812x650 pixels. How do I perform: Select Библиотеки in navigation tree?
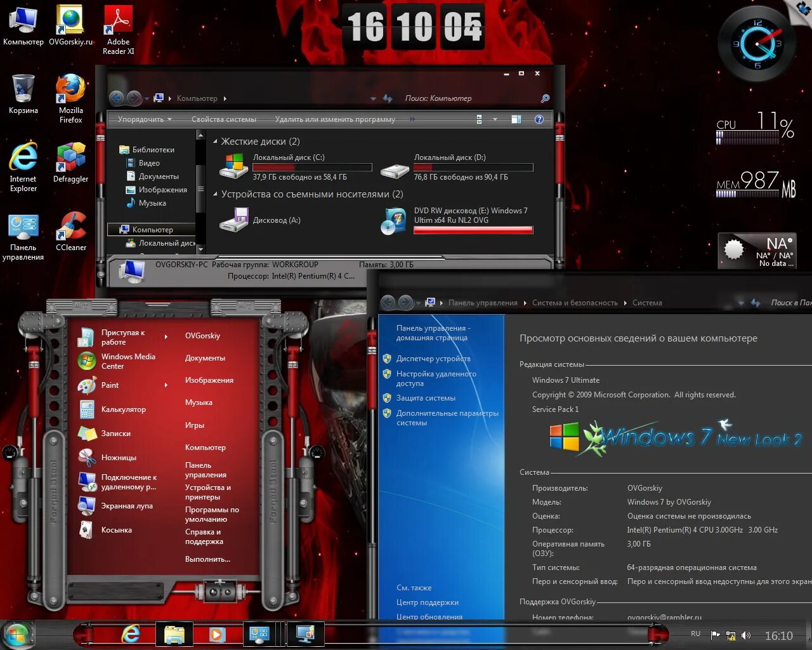pyautogui.click(x=153, y=150)
